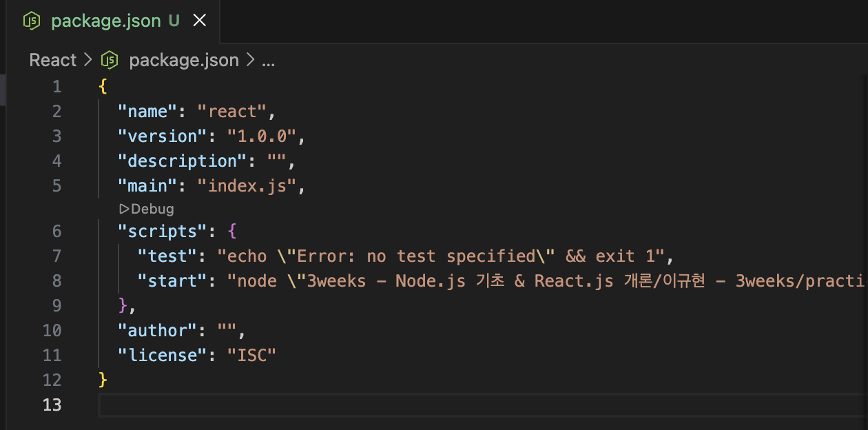Click the "1.0.0" version string
The height and width of the screenshot is (430, 868).
[262, 136]
